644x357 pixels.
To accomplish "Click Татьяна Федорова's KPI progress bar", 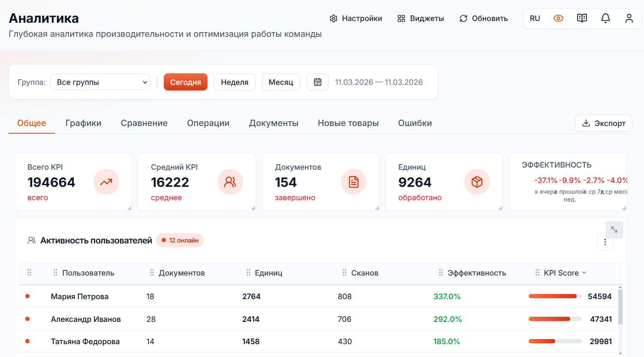I will click(555, 341).
